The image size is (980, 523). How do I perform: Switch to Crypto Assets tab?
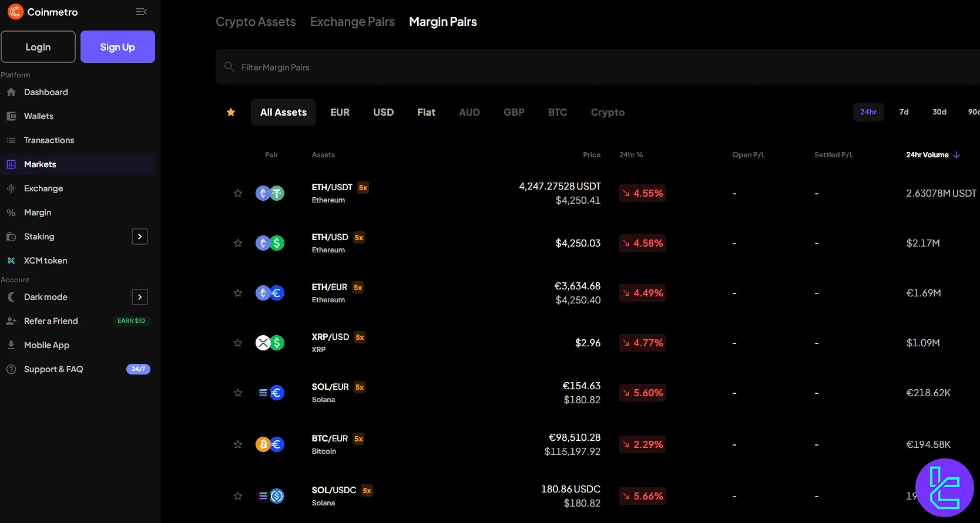(x=256, y=22)
